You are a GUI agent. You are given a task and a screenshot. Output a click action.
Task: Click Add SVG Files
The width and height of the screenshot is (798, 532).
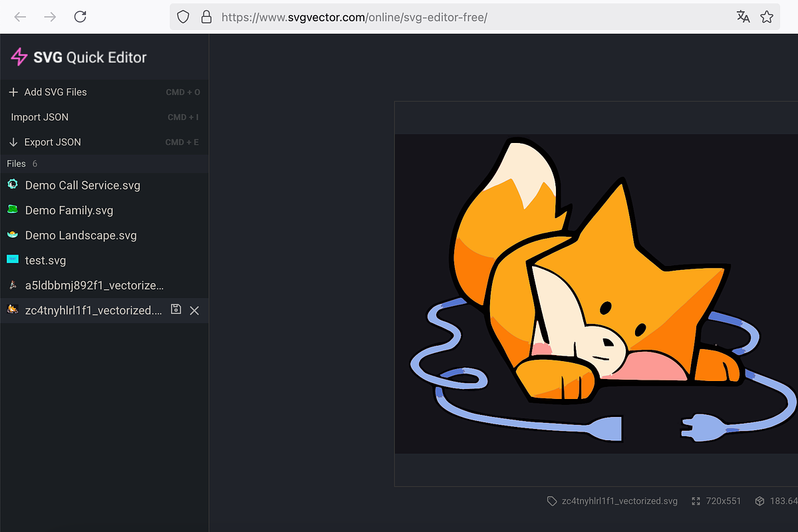pos(55,92)
